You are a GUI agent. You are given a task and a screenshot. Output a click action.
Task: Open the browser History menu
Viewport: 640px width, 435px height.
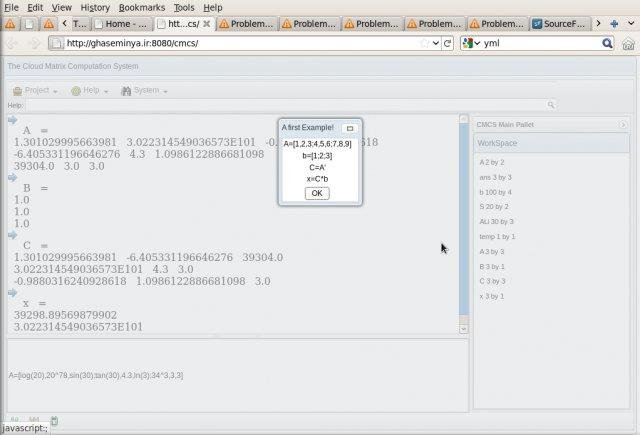pos(95,7)
